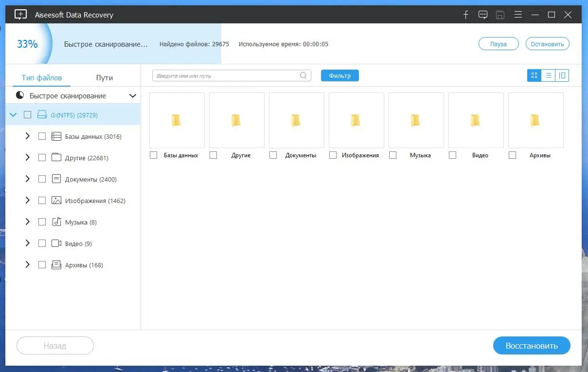Check Базы данных (3016) in the tree

point(42,136)
